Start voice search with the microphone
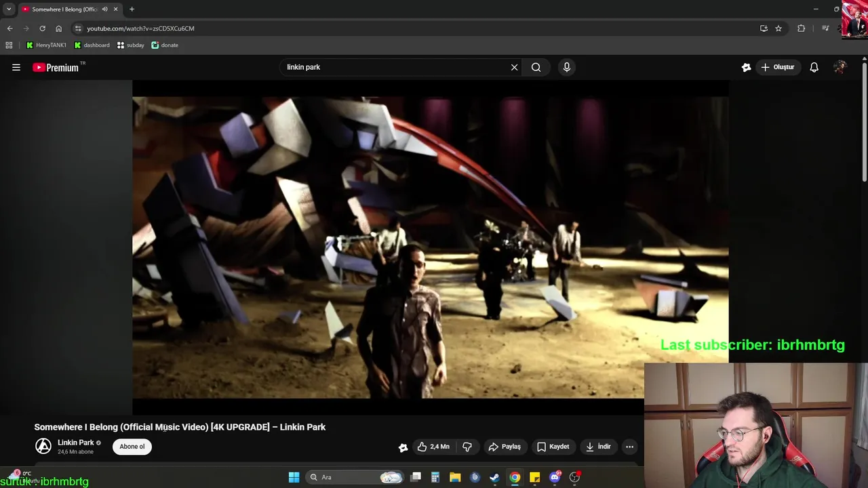 [567, 67]
